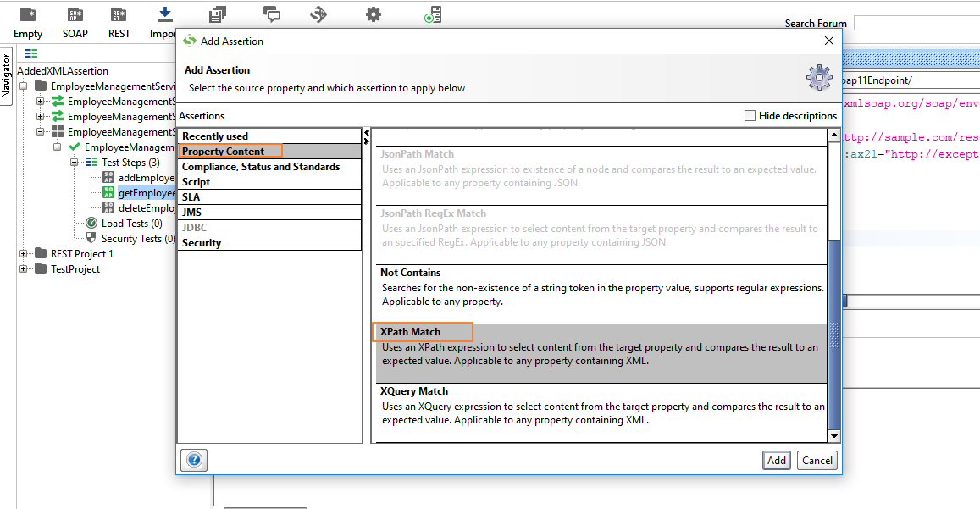Open SoapUI Preferences via the gear toolbar icon

(x=373, y=14)
